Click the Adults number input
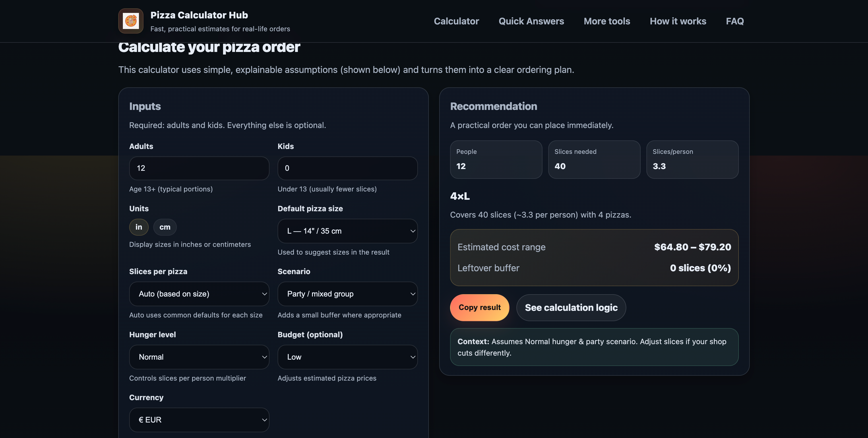This screenshot has width=868, height=438. (199, 168)
